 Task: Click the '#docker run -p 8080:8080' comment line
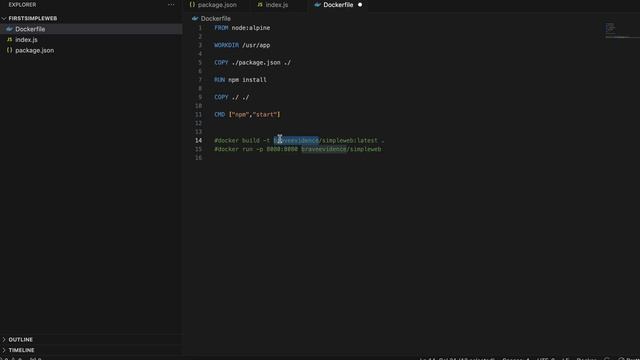point(298,149)
